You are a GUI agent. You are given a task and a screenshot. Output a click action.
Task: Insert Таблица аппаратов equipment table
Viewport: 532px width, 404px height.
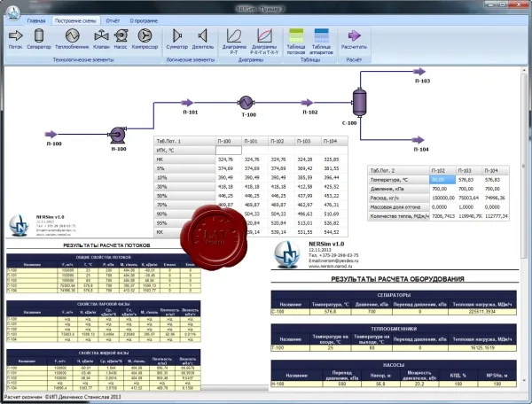(x=321, y=42)
